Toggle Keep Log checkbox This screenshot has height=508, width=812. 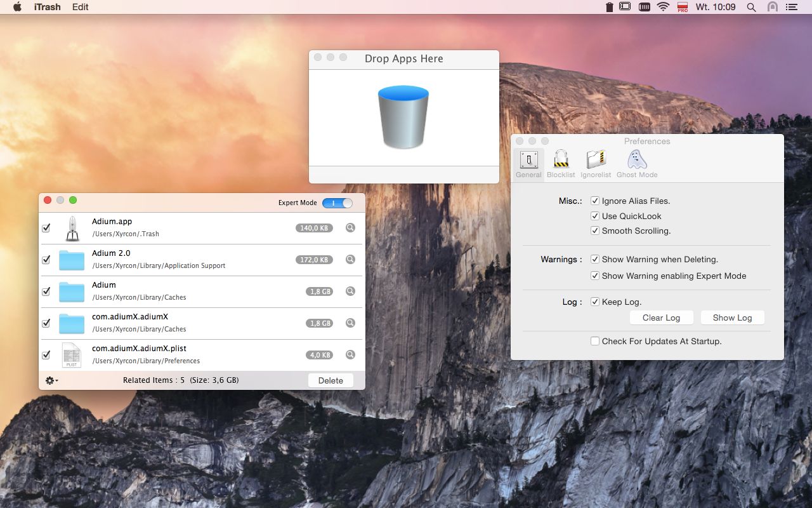pyautogui.click(x=595, y=302)
